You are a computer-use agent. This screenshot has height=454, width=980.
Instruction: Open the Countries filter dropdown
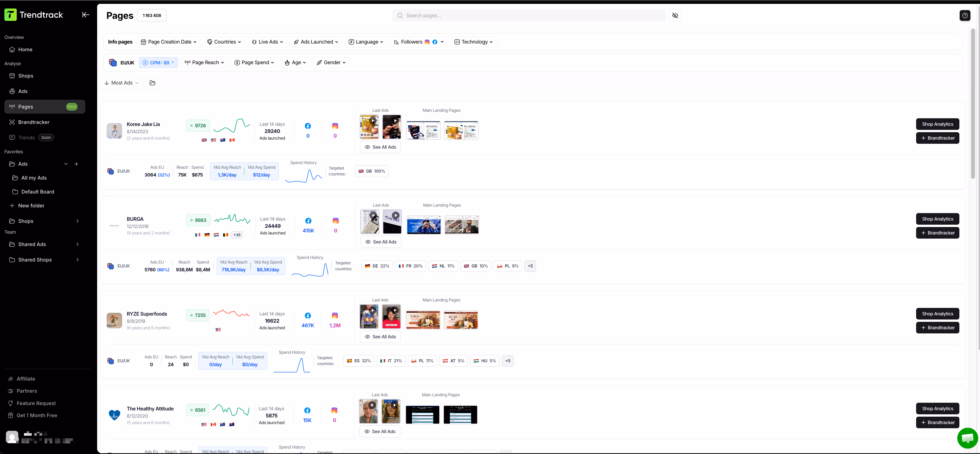click(x=224, y=42)
